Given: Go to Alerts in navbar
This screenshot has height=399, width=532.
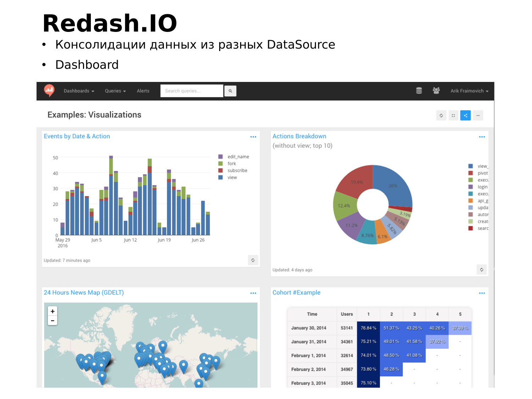Looking at the screenshot, I should [143, 91].
